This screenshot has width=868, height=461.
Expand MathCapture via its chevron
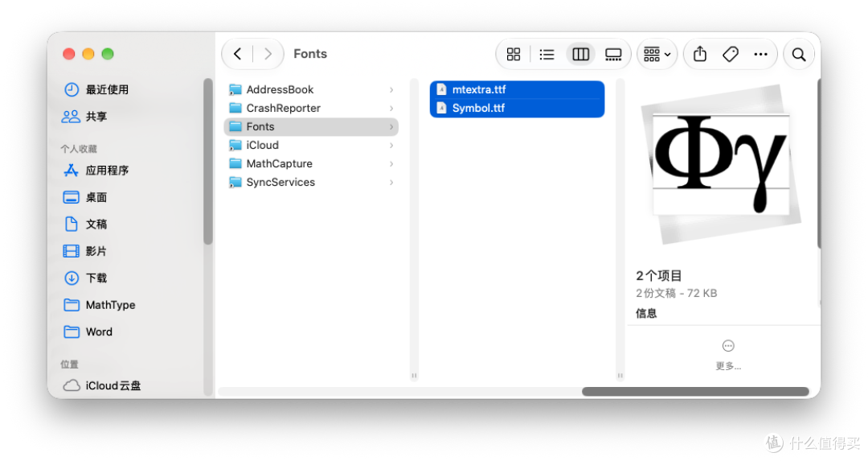click(391, 164)
